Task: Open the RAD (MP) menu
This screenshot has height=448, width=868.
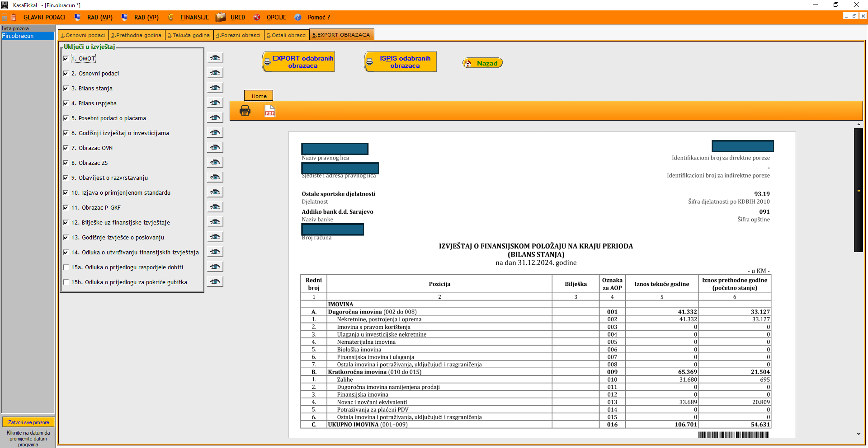Action: coord(100,17)
